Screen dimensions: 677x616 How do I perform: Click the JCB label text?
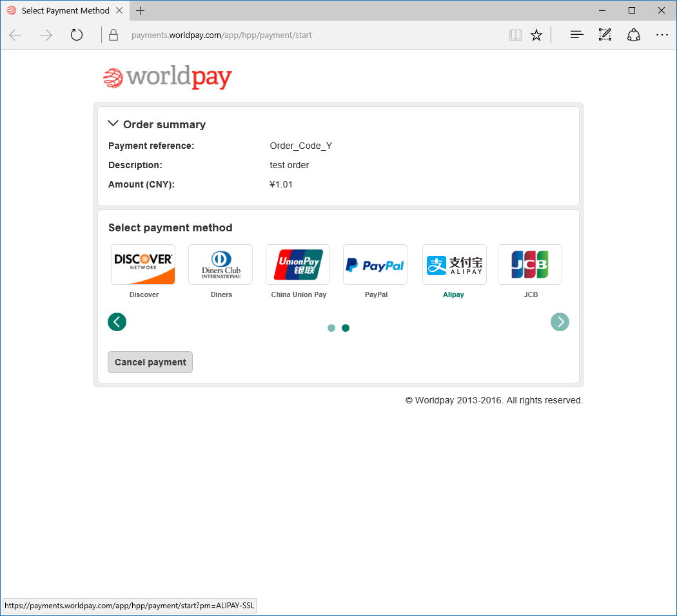531,294
